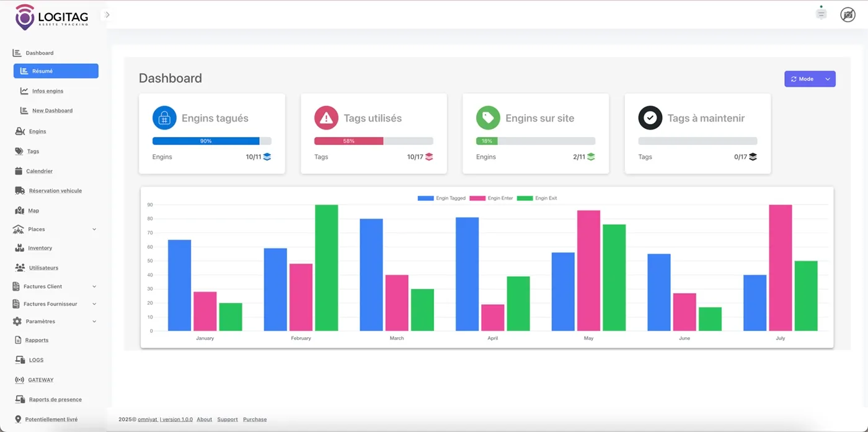The width and height of the screenshot is (868, 432).
Task: Toggle the Engin Tagged legend in the chart
Action: click(x=441, y=198)
